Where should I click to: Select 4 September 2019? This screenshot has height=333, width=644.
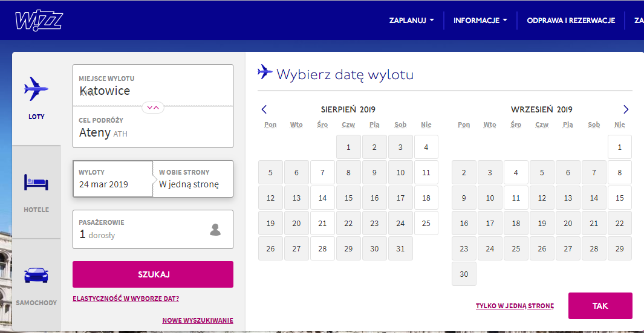pos(516,172)
